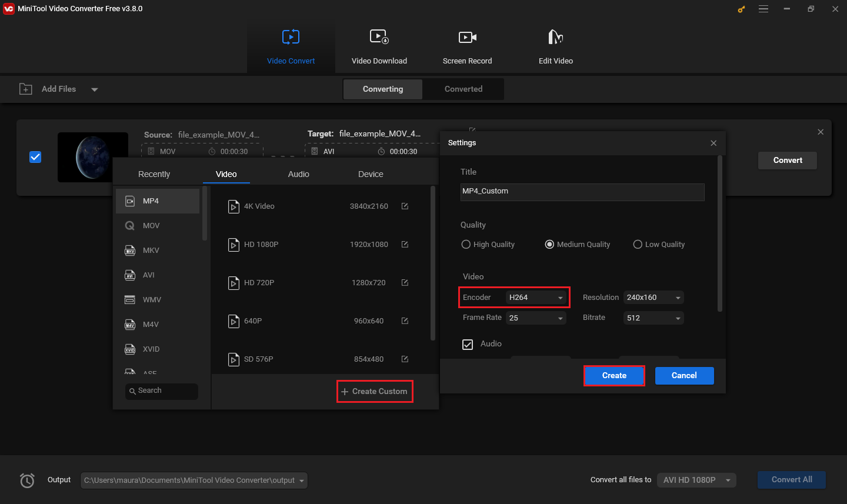The width and height of the screenshot is (847, 504).
Task: Open the hamburger menu in title bar
Action: click(x=763, y=9)
